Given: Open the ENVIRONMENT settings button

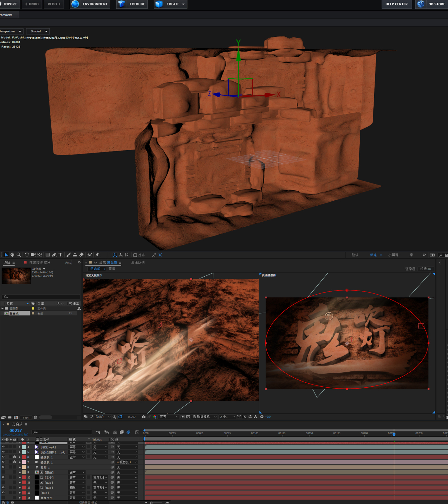Looking at the screenshot, I should click(x=90, y=4).
